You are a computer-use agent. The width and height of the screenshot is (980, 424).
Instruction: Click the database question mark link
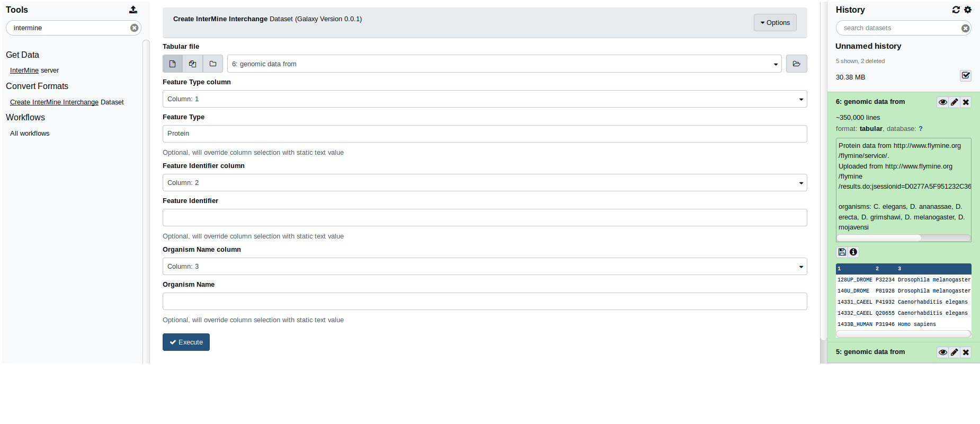921,129
